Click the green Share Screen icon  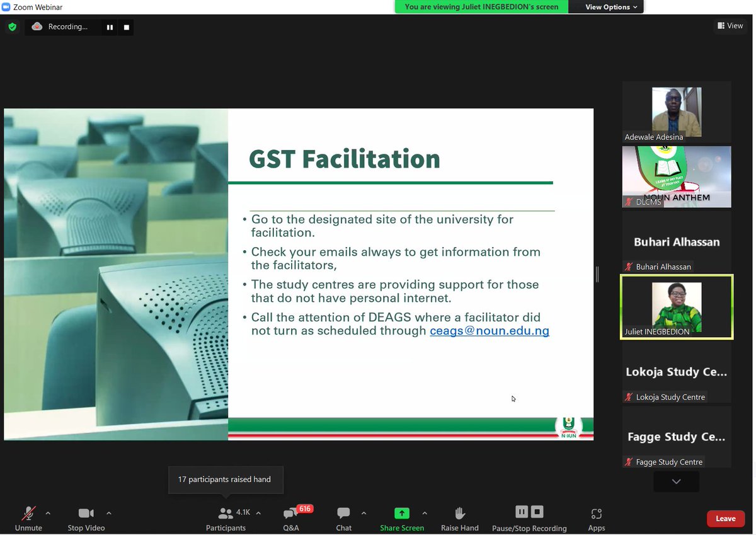[x=402, y=513]
